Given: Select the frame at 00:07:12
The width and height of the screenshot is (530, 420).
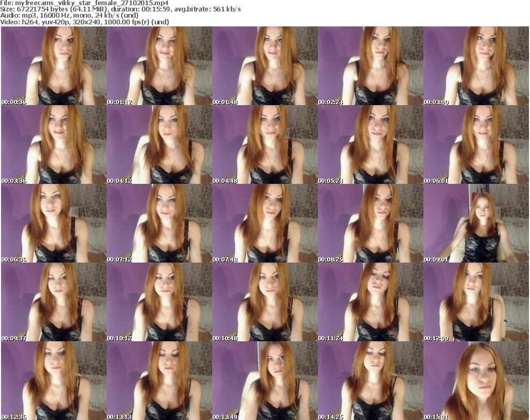Looking at the screenshot, I should pyautogui.click(x=159, y=223).
